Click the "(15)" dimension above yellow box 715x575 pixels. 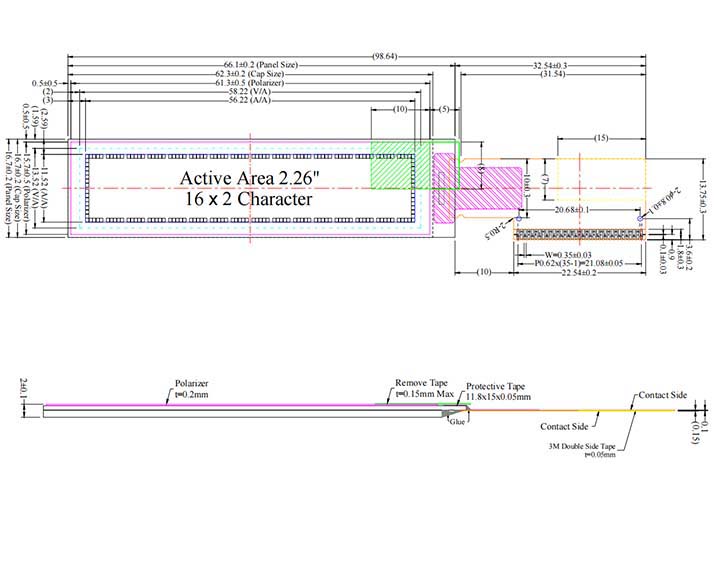coord(601,137)
